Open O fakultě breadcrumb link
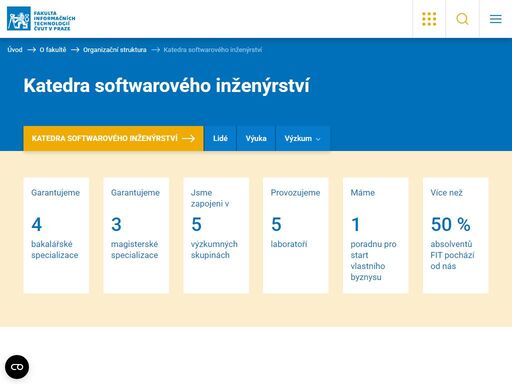 point(53,50)
